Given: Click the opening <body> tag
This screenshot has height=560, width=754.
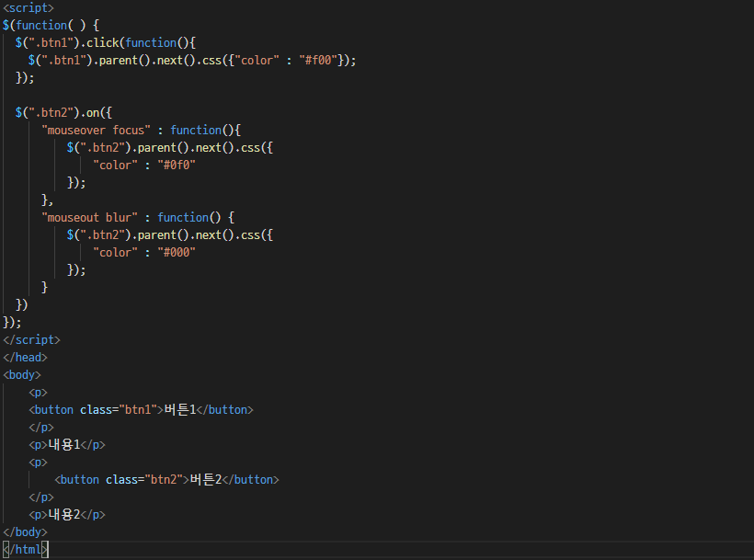Looking at the screenshot, I should [x=22, y=374].
